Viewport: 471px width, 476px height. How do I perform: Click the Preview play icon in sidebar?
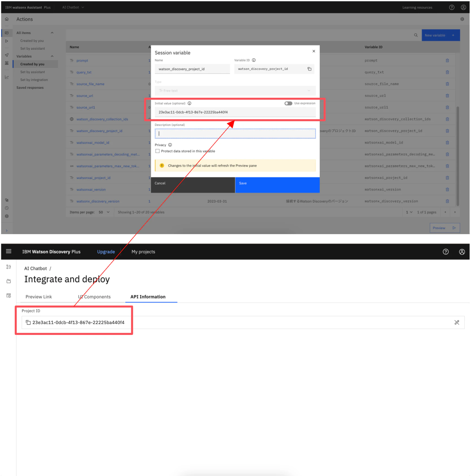click(x=7, y=41)
